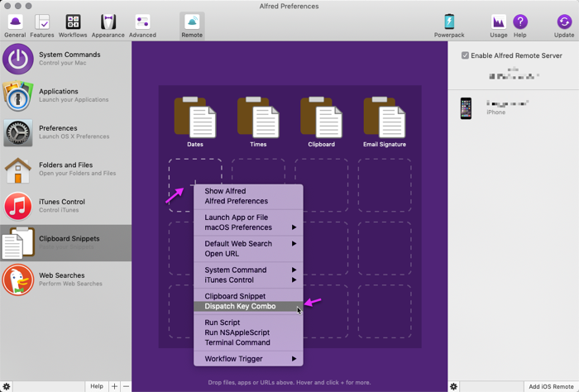Select the Preferences remote page

[x=65, y=132]
